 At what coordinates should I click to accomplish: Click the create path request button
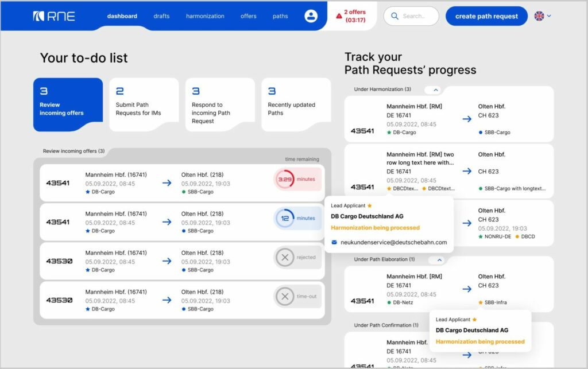point(486,16)
